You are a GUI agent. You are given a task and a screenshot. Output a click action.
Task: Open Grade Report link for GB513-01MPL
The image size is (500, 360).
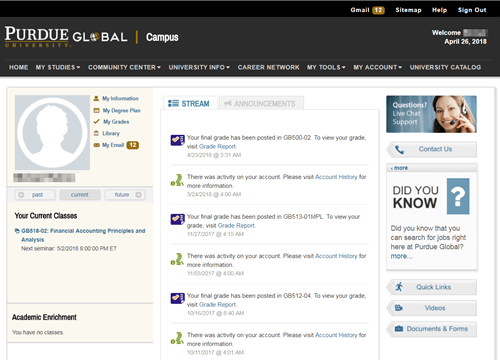point(236,225)
